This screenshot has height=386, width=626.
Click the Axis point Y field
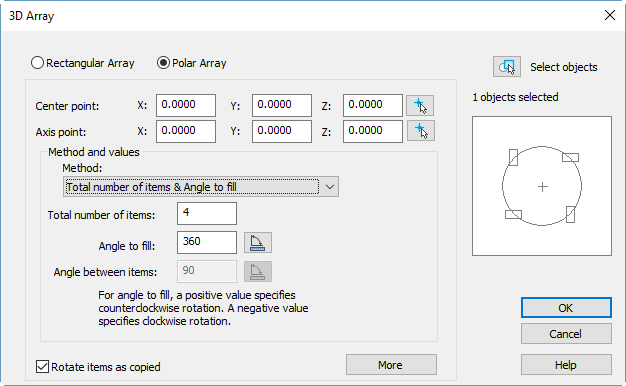coord(282,131)
